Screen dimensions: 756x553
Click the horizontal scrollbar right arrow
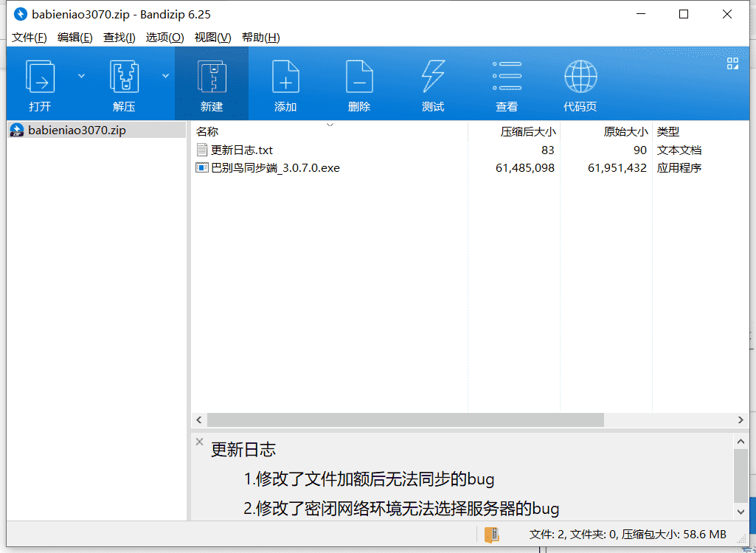pos(741,420)
